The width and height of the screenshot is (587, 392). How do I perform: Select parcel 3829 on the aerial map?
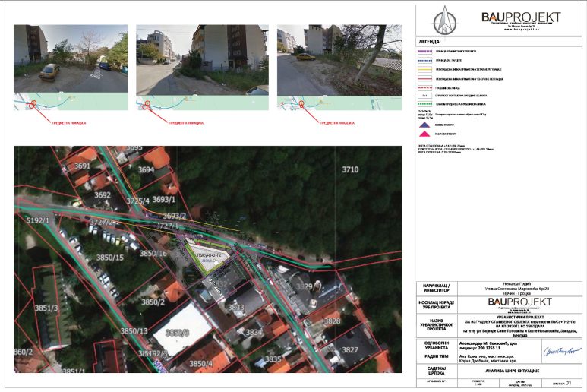pyautogui.click(x=304, y=286)
